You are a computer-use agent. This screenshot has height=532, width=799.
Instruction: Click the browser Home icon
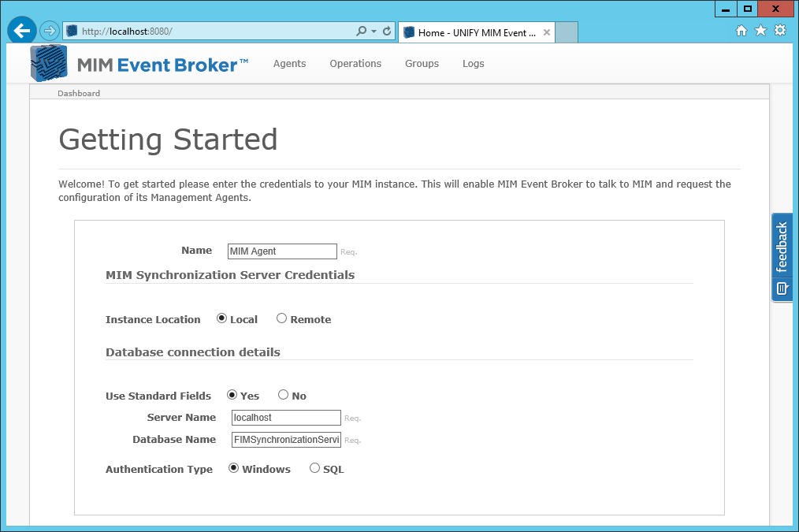[x=741, y=31]
